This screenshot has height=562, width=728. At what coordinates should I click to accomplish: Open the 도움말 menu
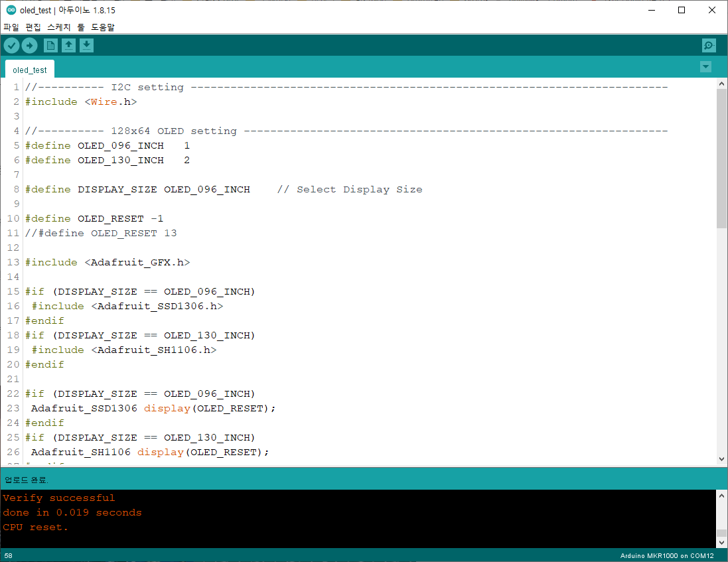tap(103, 27)
